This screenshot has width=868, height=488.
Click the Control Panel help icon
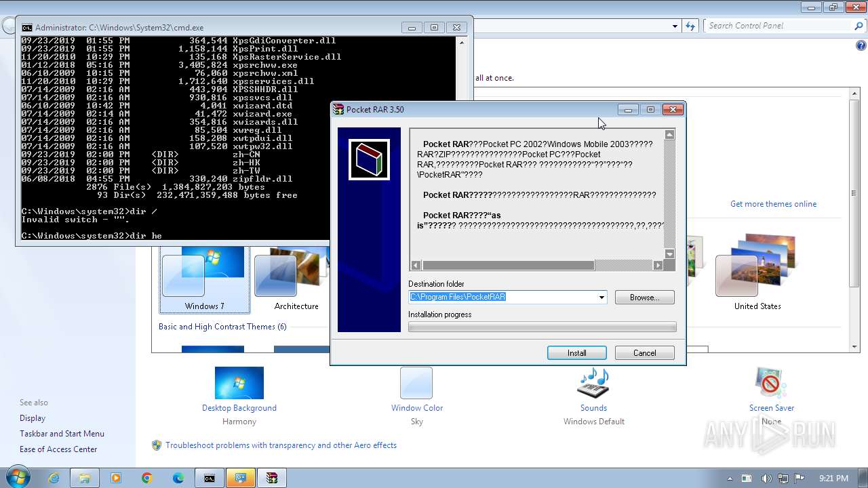861,46
